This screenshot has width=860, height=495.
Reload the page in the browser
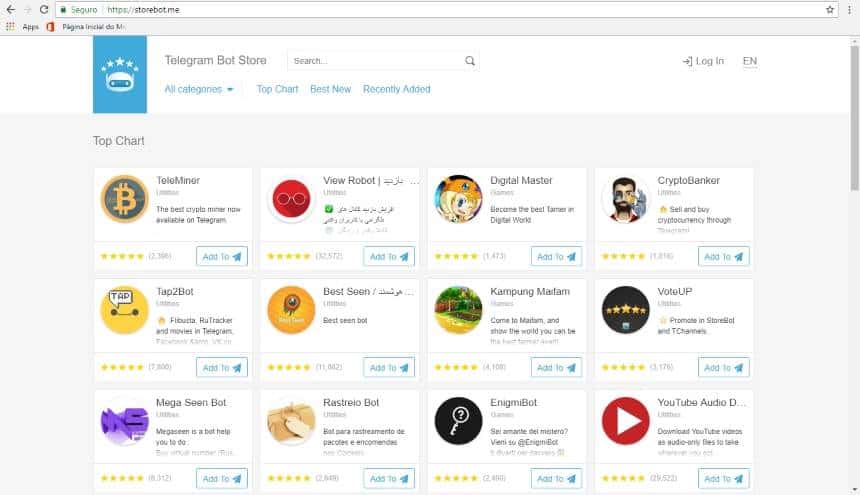44,9
